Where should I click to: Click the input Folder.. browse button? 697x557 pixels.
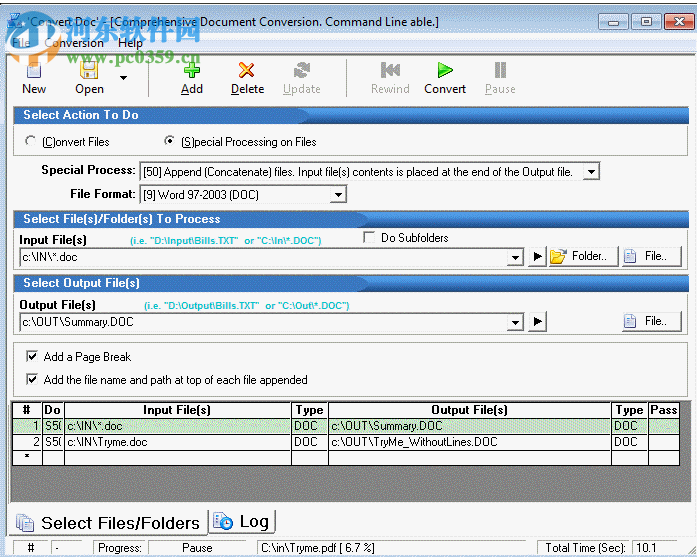pos(583,256)
